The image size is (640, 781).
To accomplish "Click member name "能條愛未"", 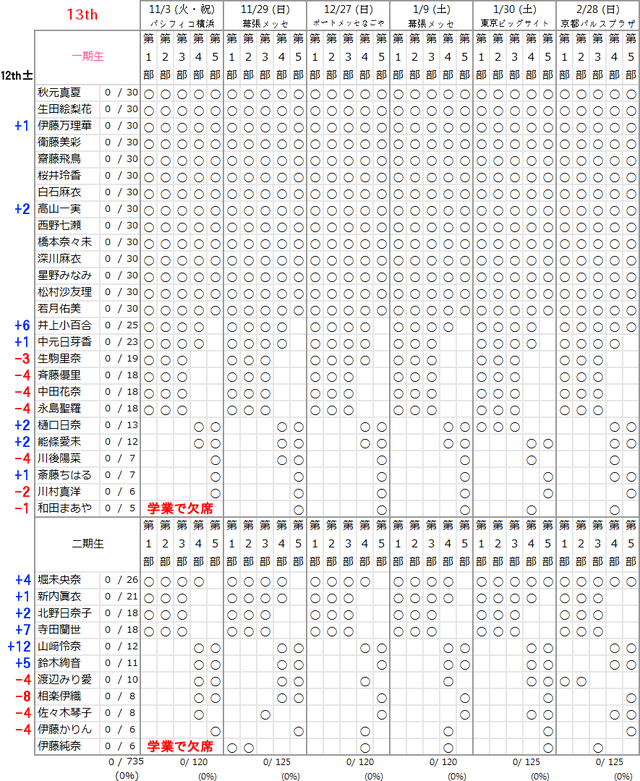I will (x=59, y=442).
